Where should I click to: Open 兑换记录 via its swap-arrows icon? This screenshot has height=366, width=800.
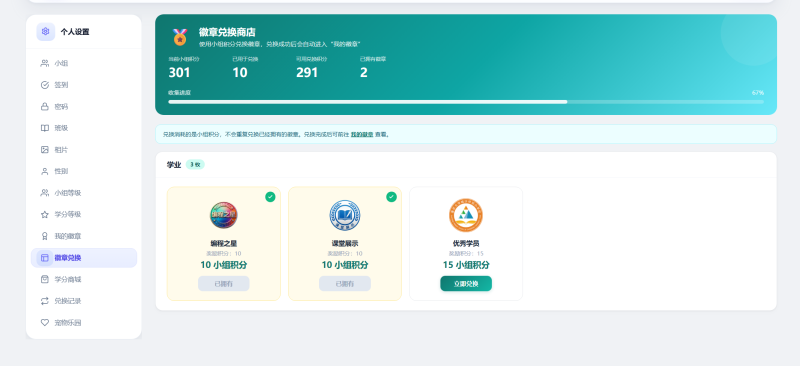tap(45, 301)
